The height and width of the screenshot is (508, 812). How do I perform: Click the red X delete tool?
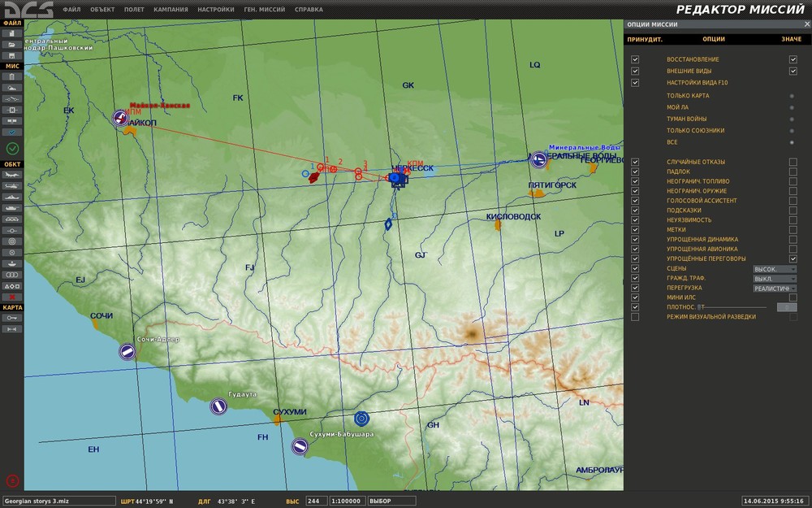tap(12, 297)
